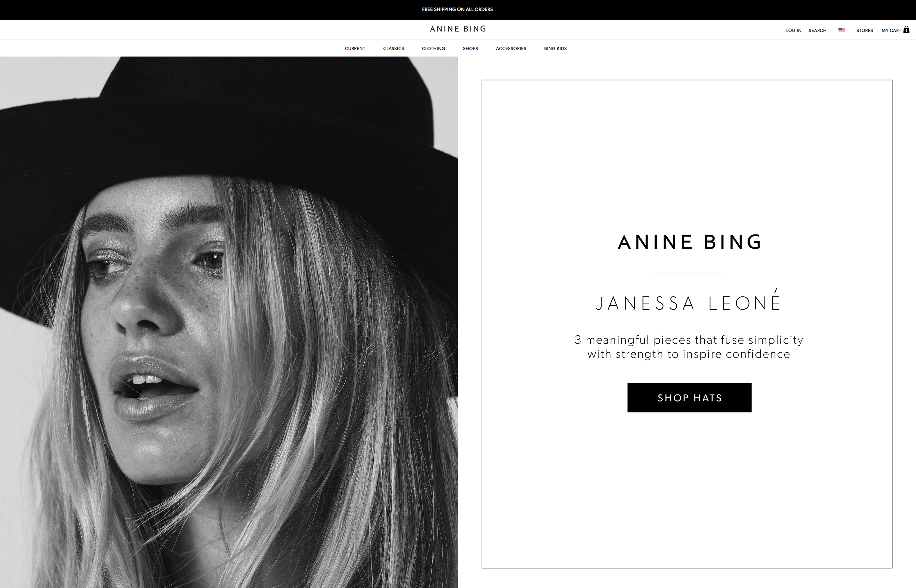Click the Janessa Leoné heading

[688, 303]
